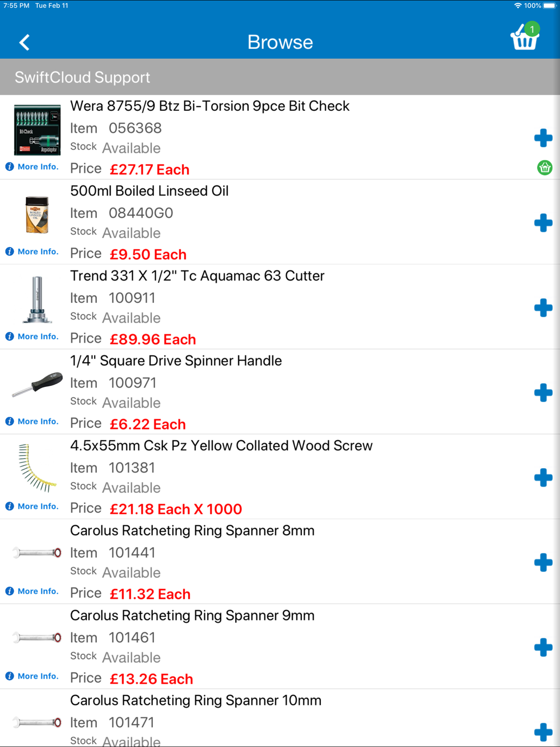Select the Wera Bit Check product thumbnail
This screenshot has height=747, width=560.
click(x=37, y=129)
